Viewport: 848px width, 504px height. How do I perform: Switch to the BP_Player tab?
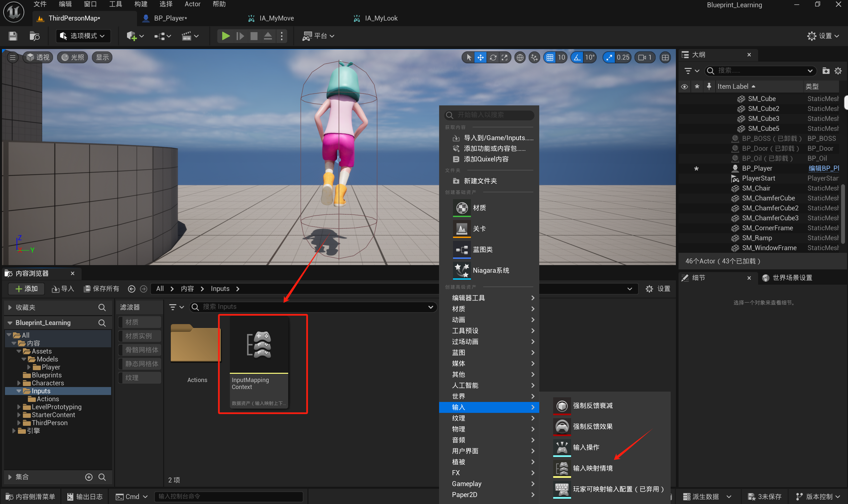coord(170,18)
